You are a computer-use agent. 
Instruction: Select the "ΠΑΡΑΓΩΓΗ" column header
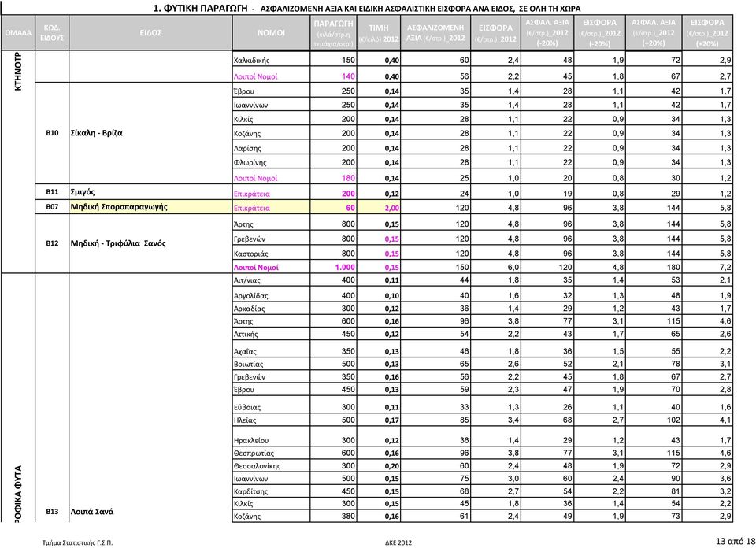tap(333, 33)
